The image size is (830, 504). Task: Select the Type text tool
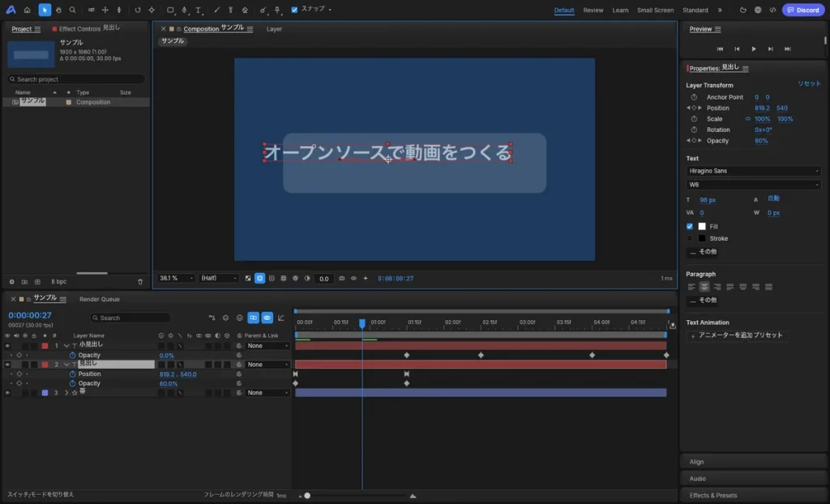tap(199, 10)
